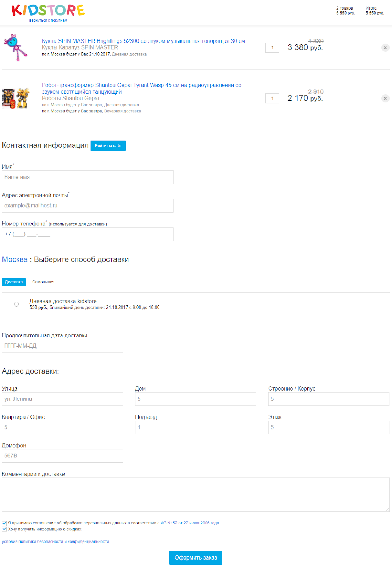
Task: Go back to shopping via 'вернуться к покупкам'
Action: pyautogui.click(x=48, y=21)
